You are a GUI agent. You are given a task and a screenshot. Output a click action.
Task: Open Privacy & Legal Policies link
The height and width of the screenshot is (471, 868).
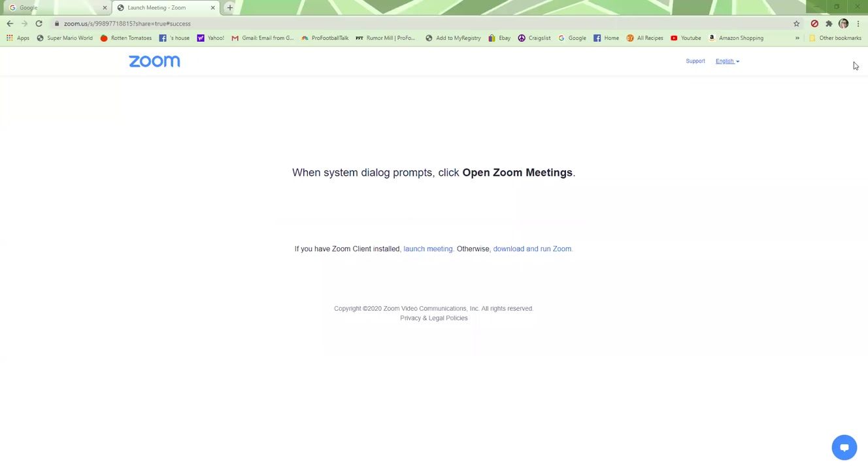(x=434, y=318)
